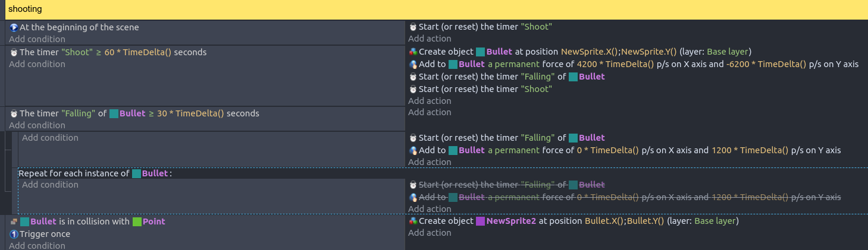Add condition under "At the beginning of the scene"
This screenshot has width=868, height=250.
[x=37, y=39]
